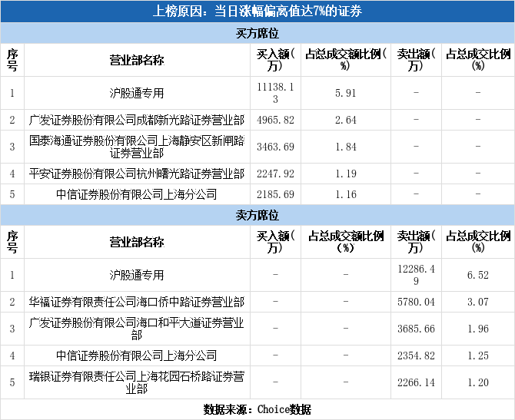Click the 1.19 ratio value
The width and height of the screenshot is (515, 420).
346,174
